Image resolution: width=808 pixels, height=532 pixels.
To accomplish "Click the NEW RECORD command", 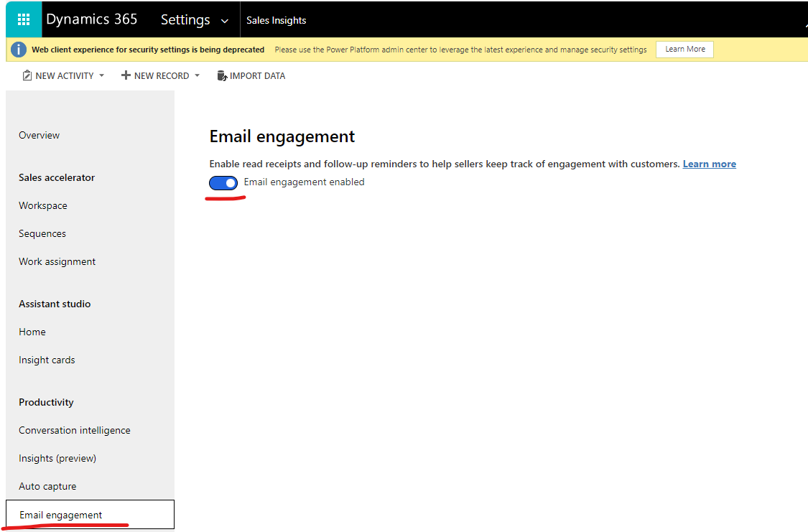I will pos(160,75).
